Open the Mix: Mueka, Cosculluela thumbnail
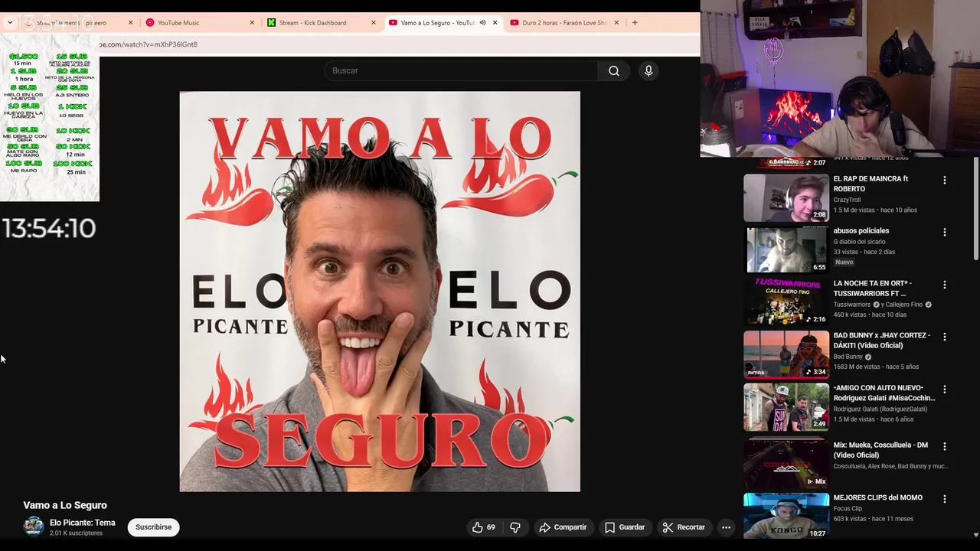Screen dimensions: 980x551 tap(786, 464)
